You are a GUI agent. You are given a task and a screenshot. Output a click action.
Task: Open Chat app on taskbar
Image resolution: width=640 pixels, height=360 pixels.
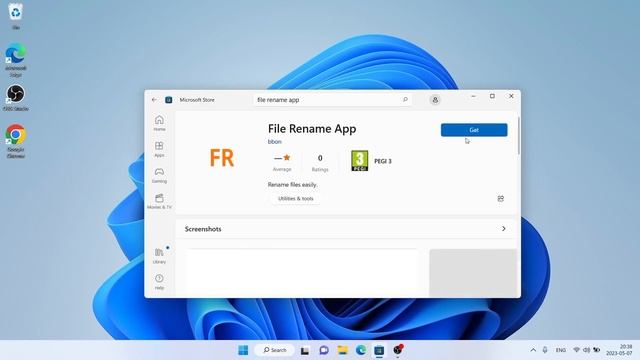click(x=324, y=350)
